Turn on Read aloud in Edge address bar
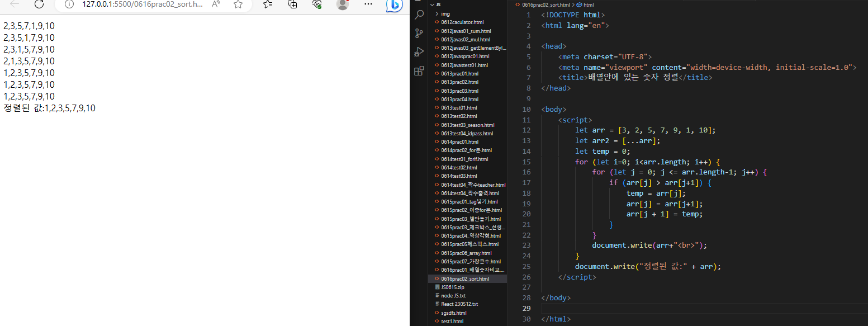This screenshot has height=326, width=868. 216,4
